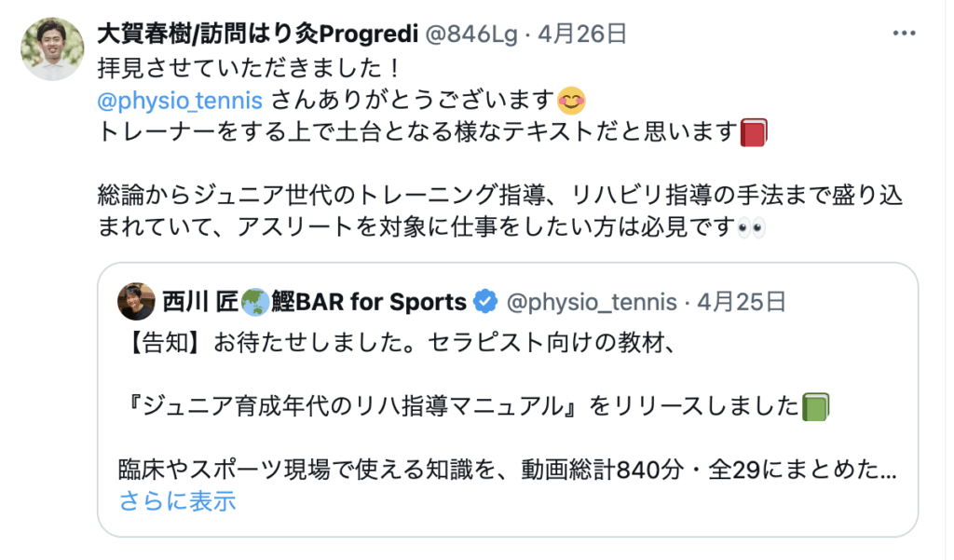Open display name 大賀春樹/訪問はり灸Progredi
954x560 pixels.
tap(258, 34)
